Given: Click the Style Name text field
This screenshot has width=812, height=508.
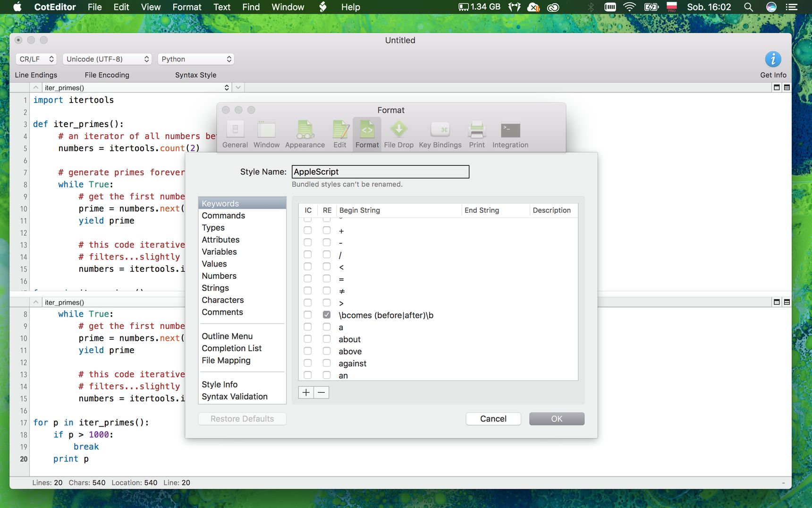Looking at the screenshot, I should [x=381, y=172].
